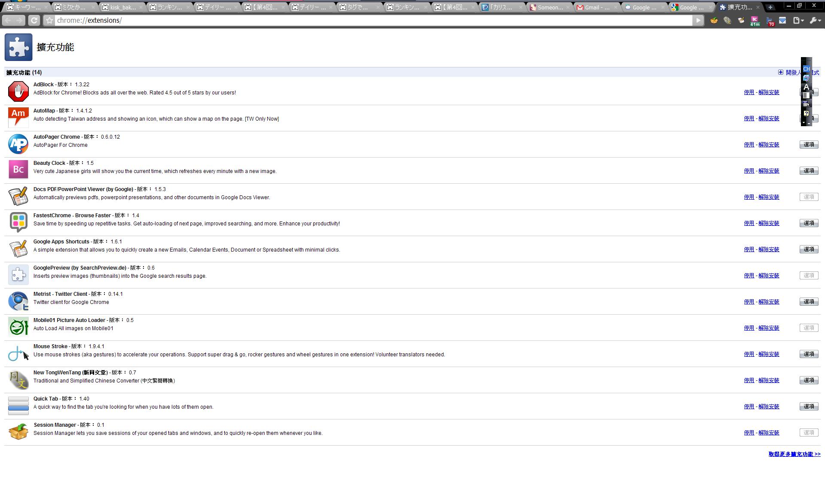The width and height of the screenshot is (825, 504).
Task: Toggle IME half/full width shape icon
Action: pyautogui.click(x=806, y=95)
